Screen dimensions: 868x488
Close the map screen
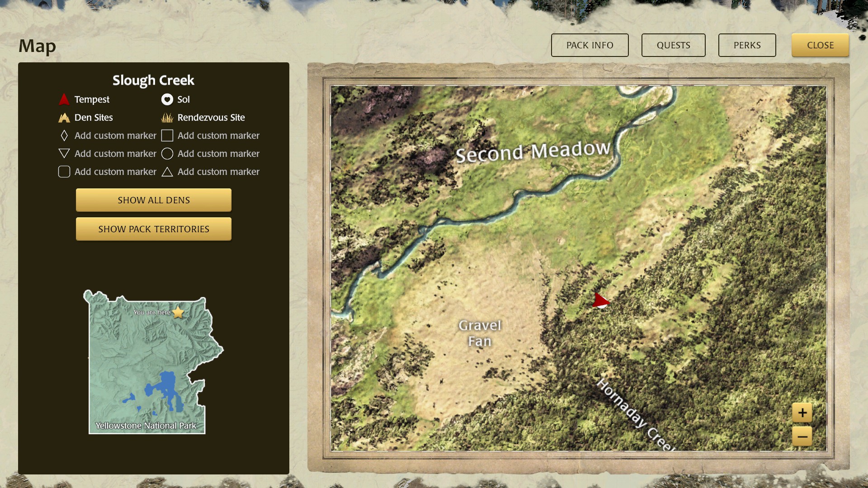[820, 45]
